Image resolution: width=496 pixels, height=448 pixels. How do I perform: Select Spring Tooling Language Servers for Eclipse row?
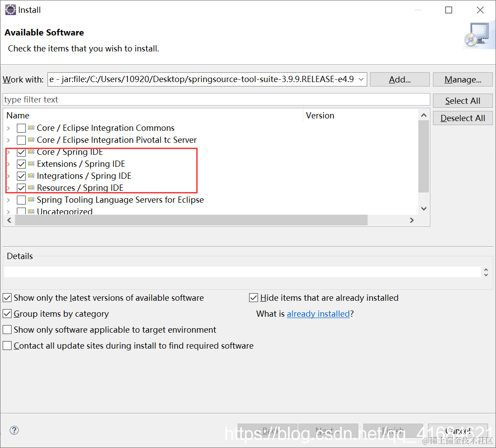pyautogui.click(x=120, y=200)
